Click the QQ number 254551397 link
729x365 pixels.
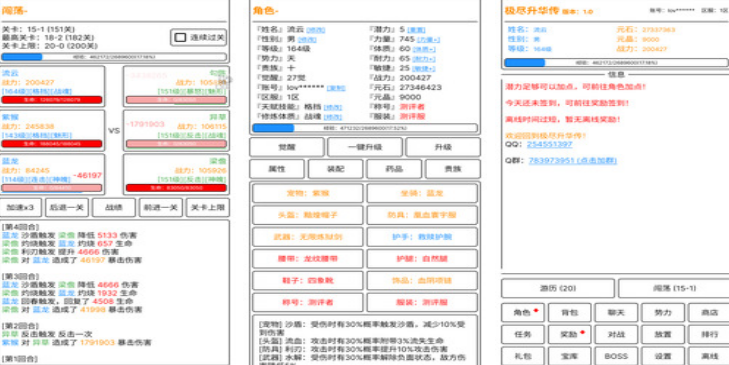tap(550, 144)
